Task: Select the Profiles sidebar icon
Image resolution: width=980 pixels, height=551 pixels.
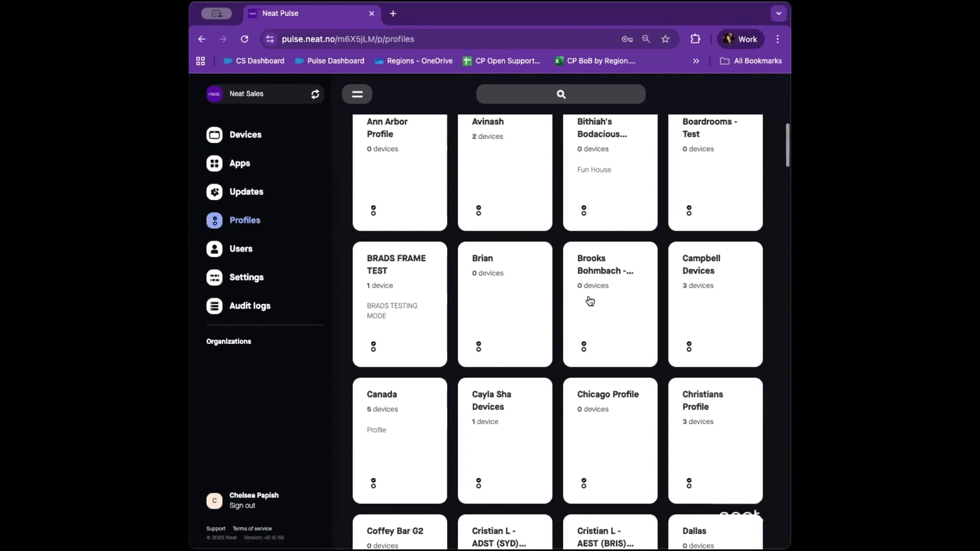Action: pos(215,220)
